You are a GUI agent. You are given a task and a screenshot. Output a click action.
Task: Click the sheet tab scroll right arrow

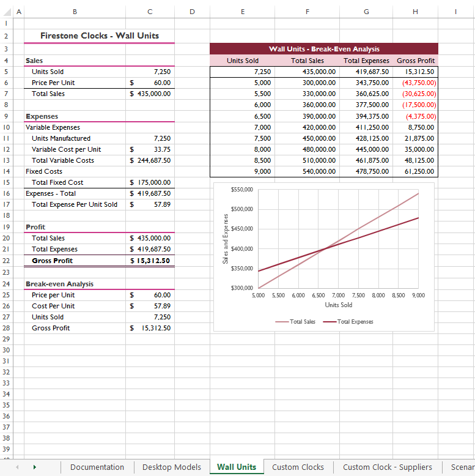click(35, 467)
